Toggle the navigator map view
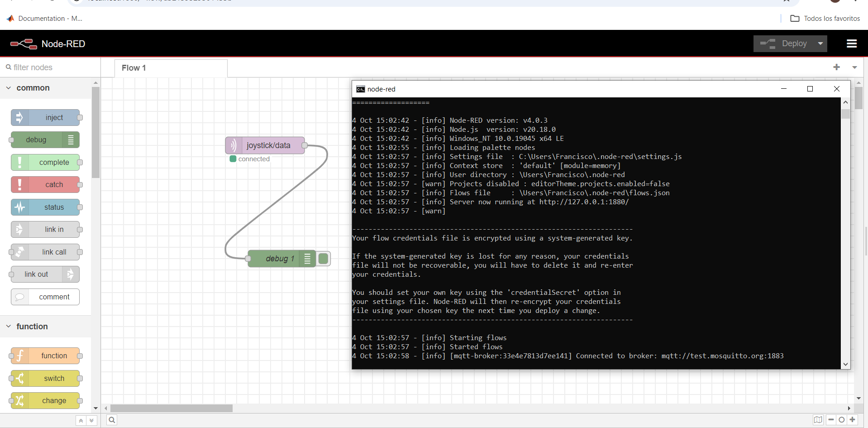Screen dimensions: 868x428 click(x=818, y=420)
